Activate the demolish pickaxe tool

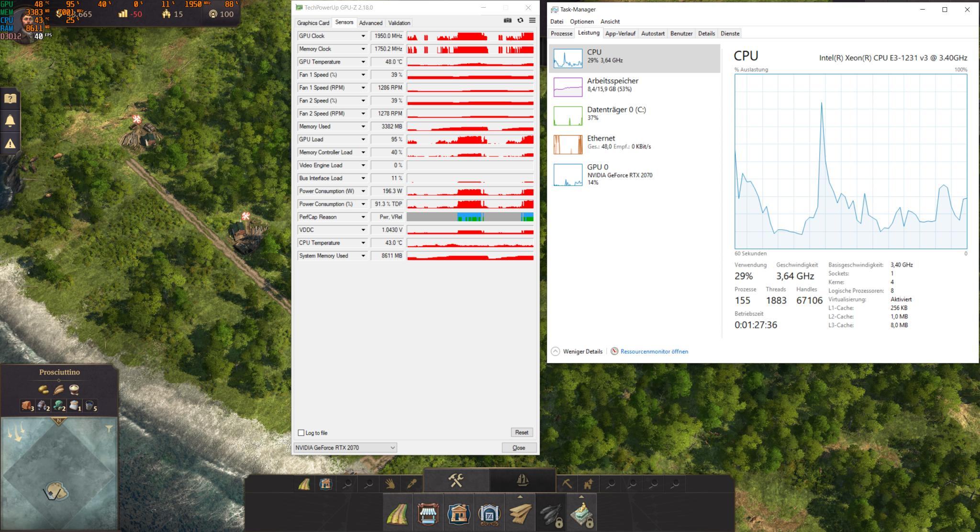tap(567, 484)
